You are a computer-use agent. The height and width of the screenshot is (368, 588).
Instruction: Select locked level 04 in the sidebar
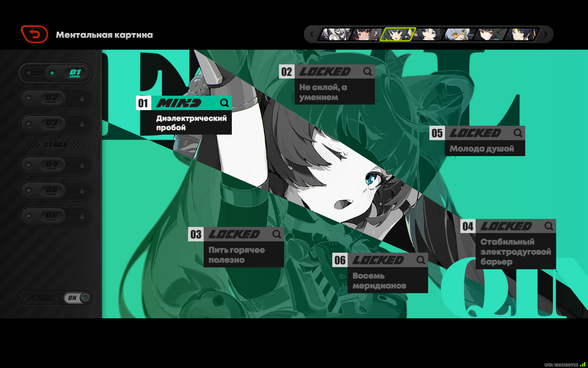coord(55,165)
